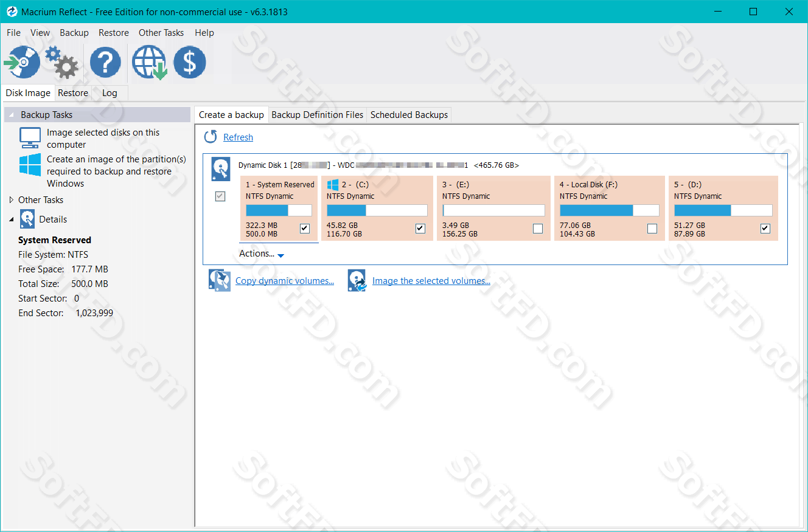Screen dimensions: 808x532
Task: Click the disk image backup toolbar icon
Action: coord(22,62)
